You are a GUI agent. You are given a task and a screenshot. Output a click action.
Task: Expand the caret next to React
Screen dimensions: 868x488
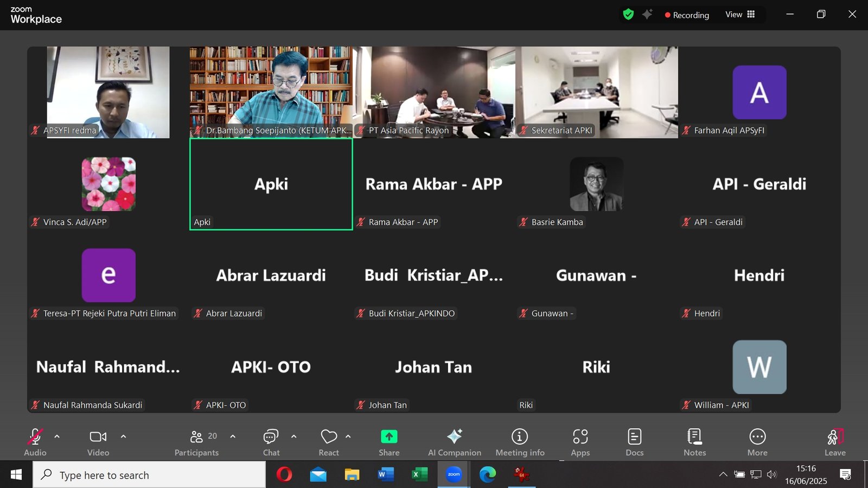[x=348, y=436]
